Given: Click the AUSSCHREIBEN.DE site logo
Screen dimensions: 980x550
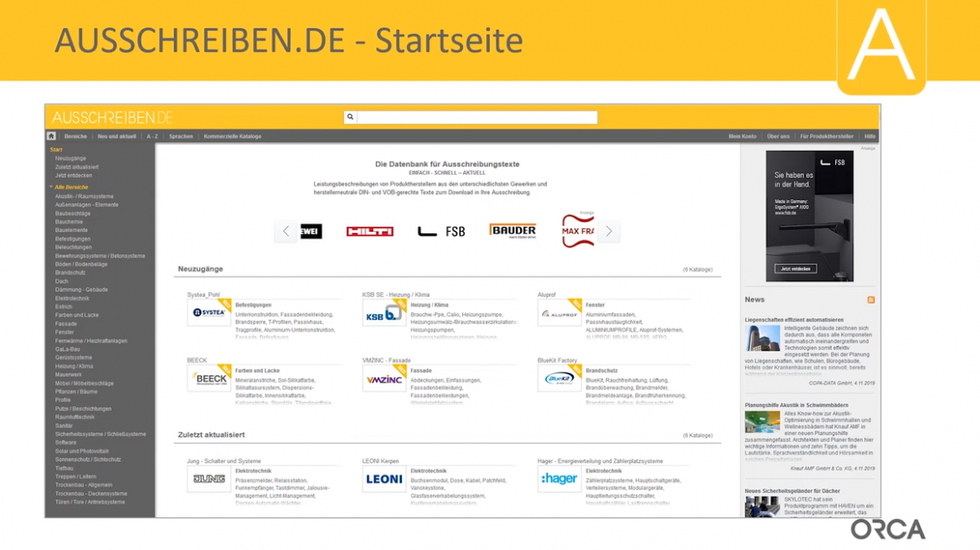Looking at the screenshot, I should 112,117.
